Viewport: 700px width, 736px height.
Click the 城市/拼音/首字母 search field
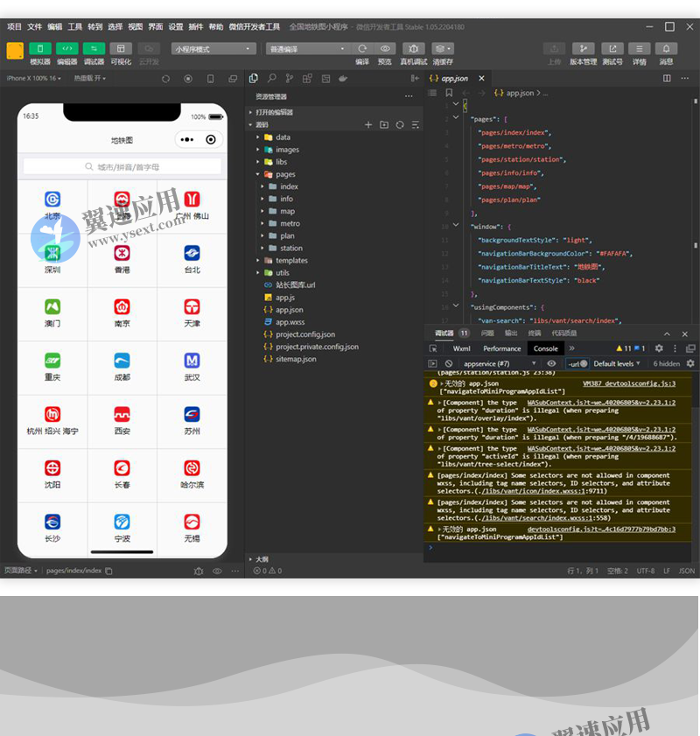point(122,166)
